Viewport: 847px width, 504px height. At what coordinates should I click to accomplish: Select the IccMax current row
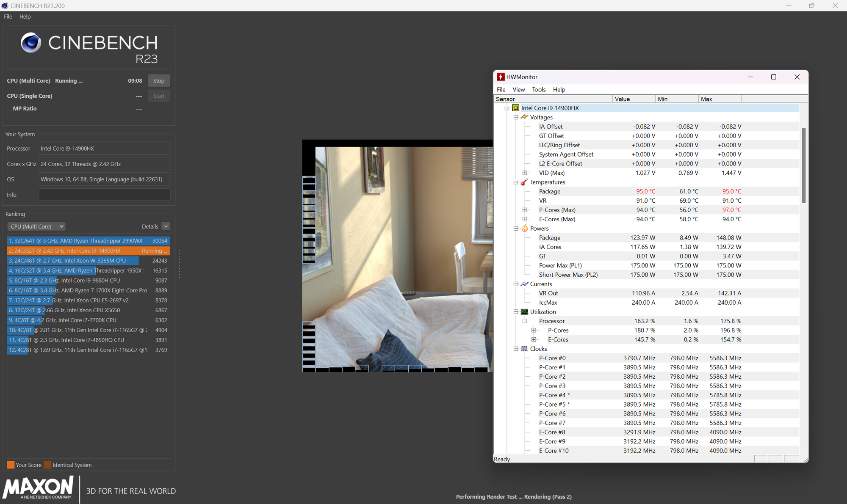pos(646,303)
